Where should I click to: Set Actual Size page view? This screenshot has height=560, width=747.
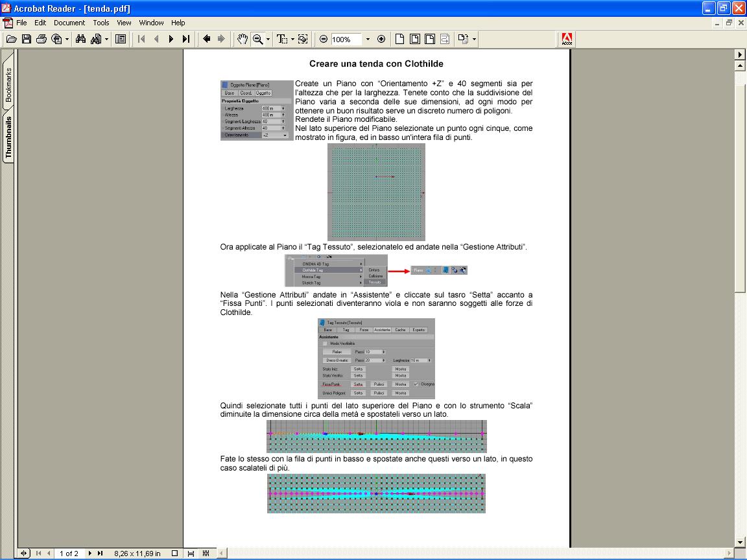click(x=399, y=39)
